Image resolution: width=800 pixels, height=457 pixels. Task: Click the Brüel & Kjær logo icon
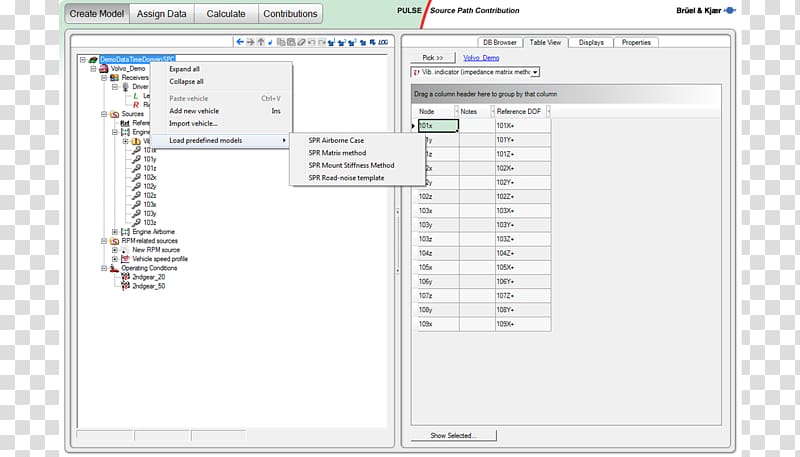(730, 10)
